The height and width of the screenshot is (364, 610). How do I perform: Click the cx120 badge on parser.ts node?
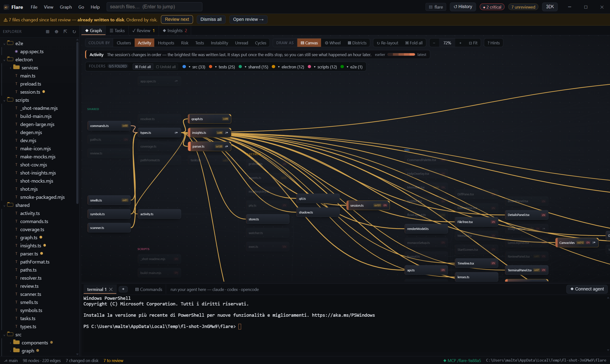click(x=219, y=146)
